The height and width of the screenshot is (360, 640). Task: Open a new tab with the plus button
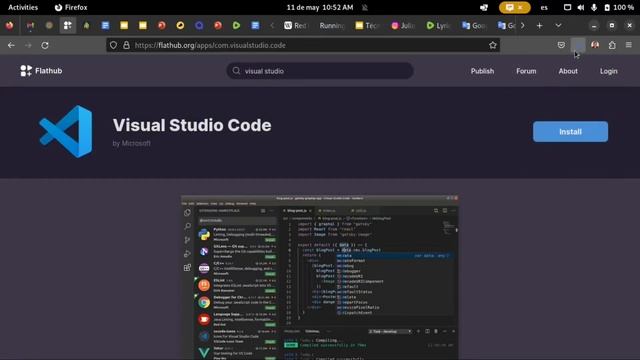coord(539,25)
